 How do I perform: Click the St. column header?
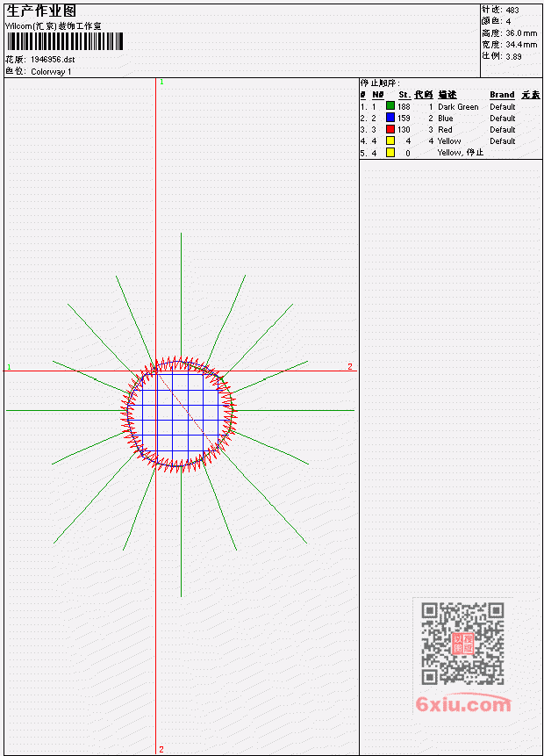pos(404,95)
